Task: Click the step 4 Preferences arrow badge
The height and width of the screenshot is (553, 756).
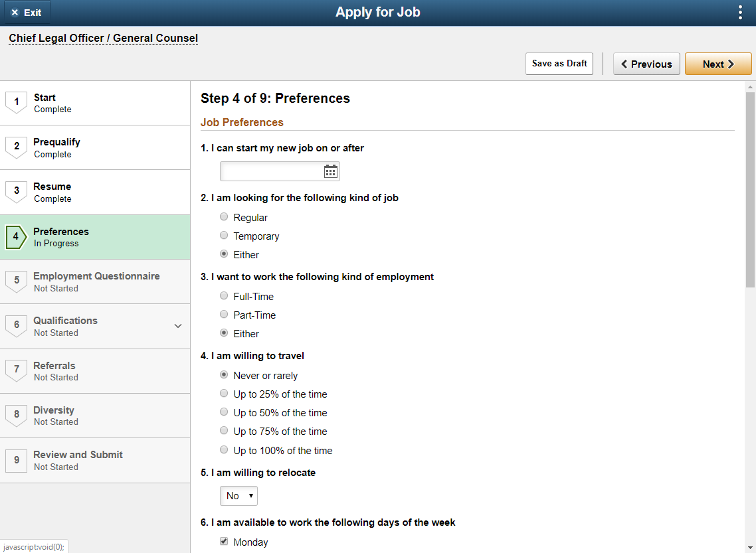Action: click(17, 236)
